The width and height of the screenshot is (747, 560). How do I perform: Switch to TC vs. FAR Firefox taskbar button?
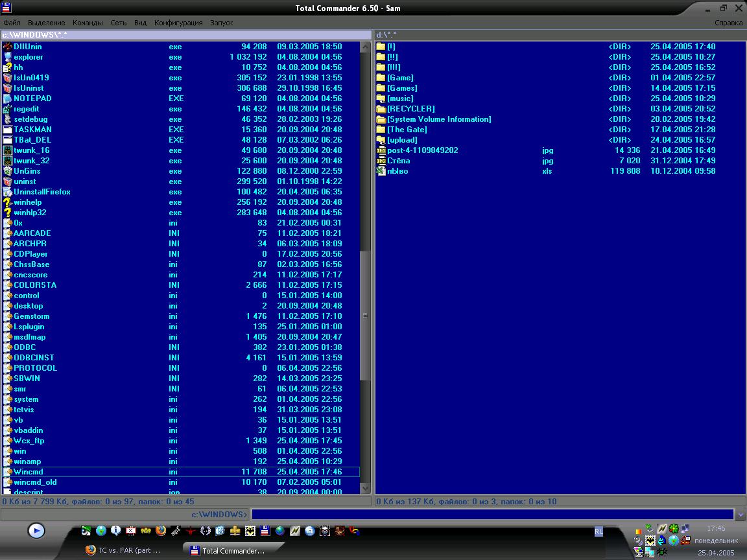[123, 550]
